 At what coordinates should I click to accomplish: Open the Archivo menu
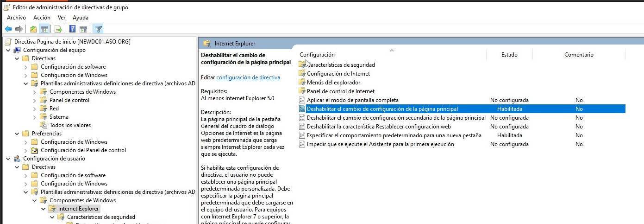[16, 18]
